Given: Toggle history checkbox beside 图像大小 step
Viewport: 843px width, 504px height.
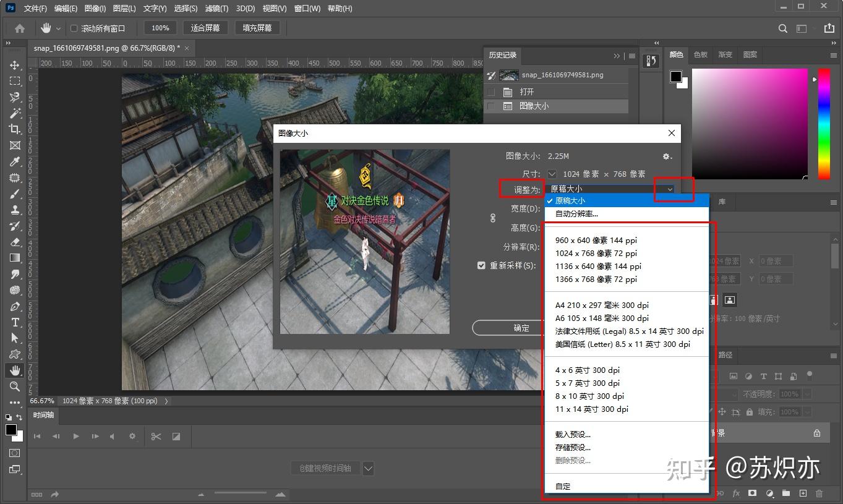Looking at the screenshot, I should click(492, 106).
